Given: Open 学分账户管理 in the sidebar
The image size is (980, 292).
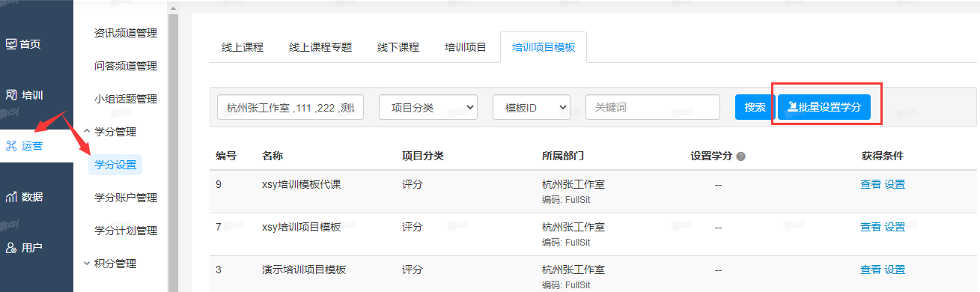Looking at the screenshot, I should pyautogui.click(x=125, y=198).
